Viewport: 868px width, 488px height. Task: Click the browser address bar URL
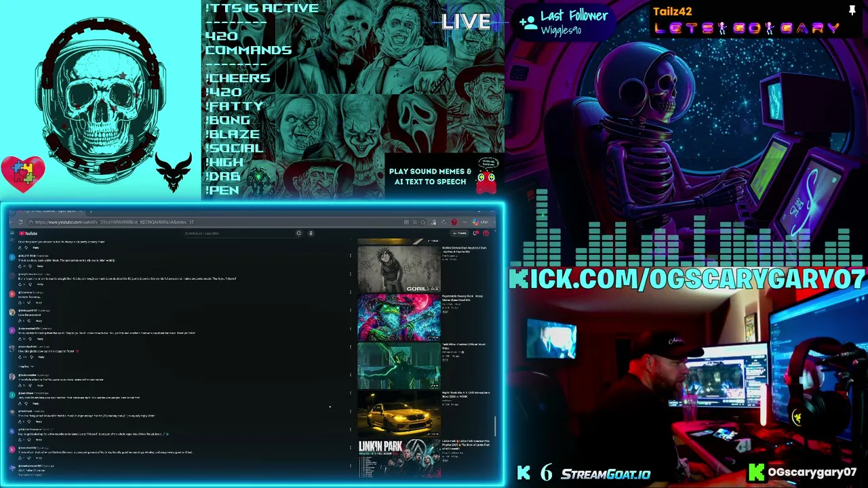pos(115,222)
